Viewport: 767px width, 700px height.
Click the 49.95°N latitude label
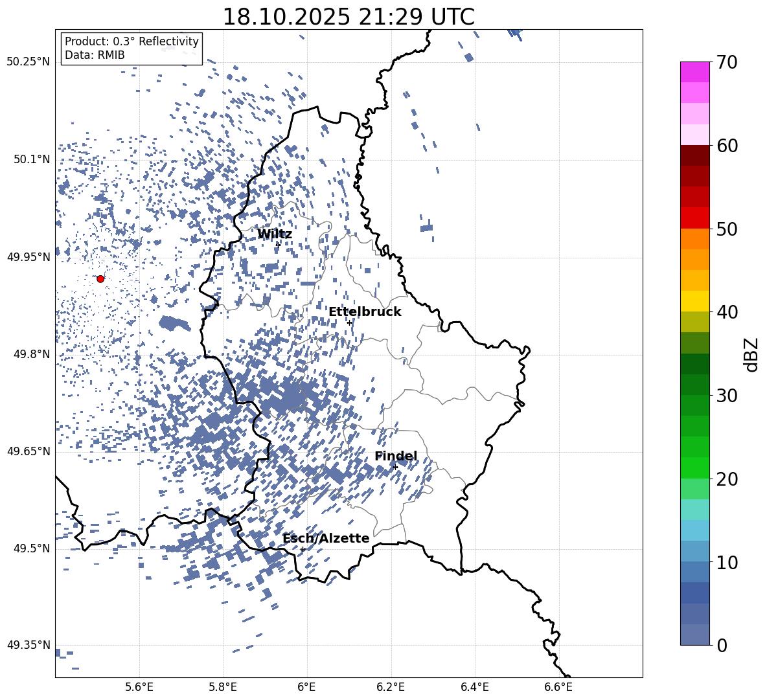(x=29, y=257)
